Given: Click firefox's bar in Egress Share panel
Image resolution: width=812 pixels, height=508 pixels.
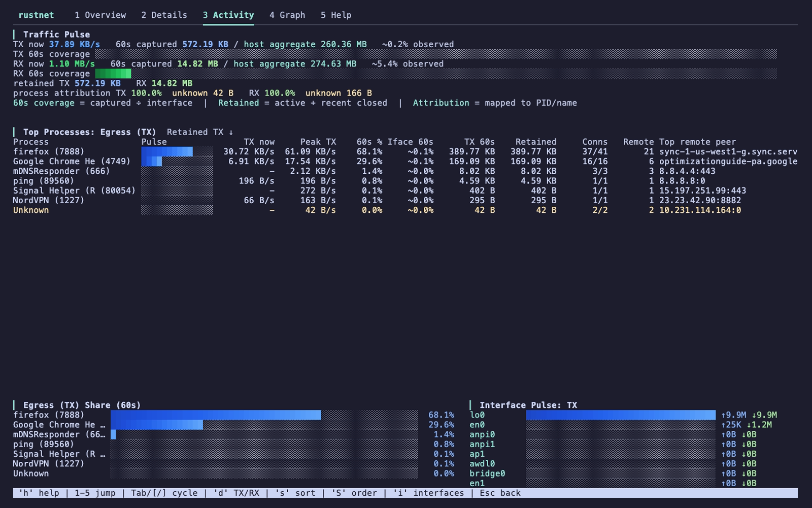Looking at the screenshot, I should tap(264, 415).
